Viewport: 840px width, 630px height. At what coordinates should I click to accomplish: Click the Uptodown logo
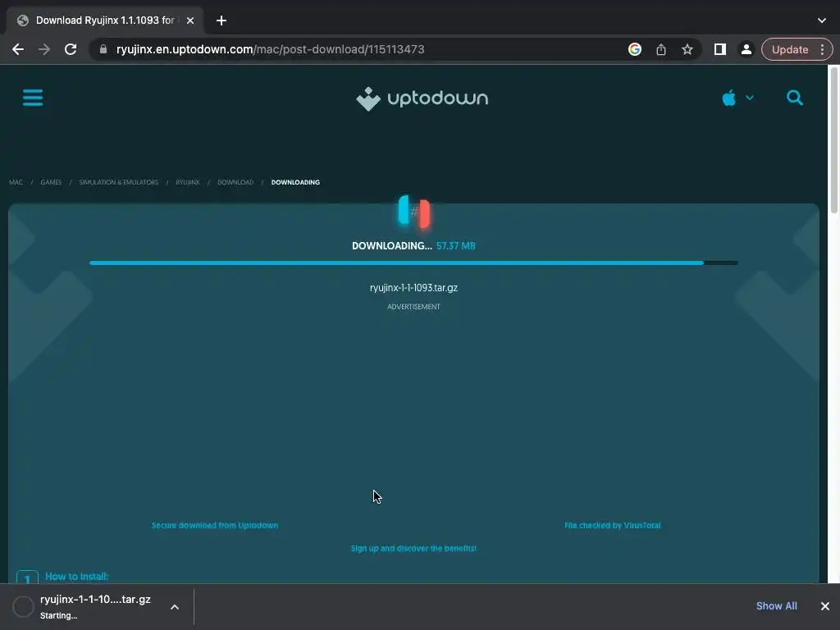point(422,98)
